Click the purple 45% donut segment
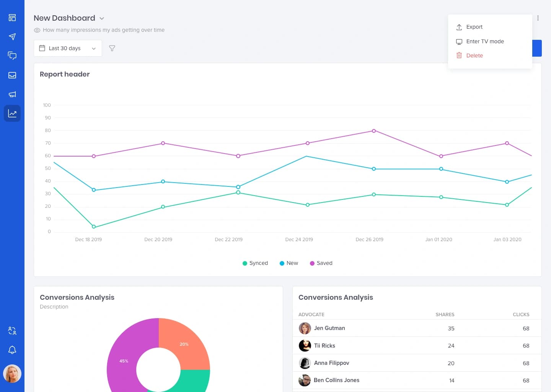 (123, 361)
